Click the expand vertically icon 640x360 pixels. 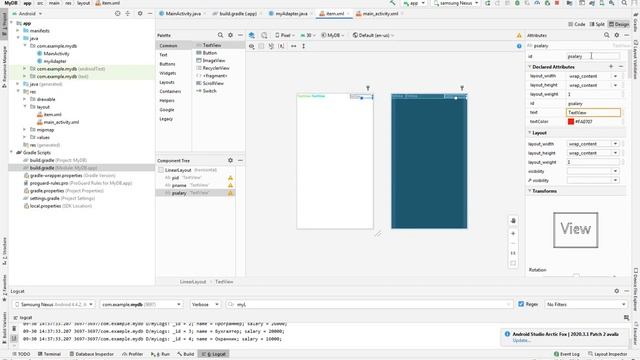tap(304, 46)
